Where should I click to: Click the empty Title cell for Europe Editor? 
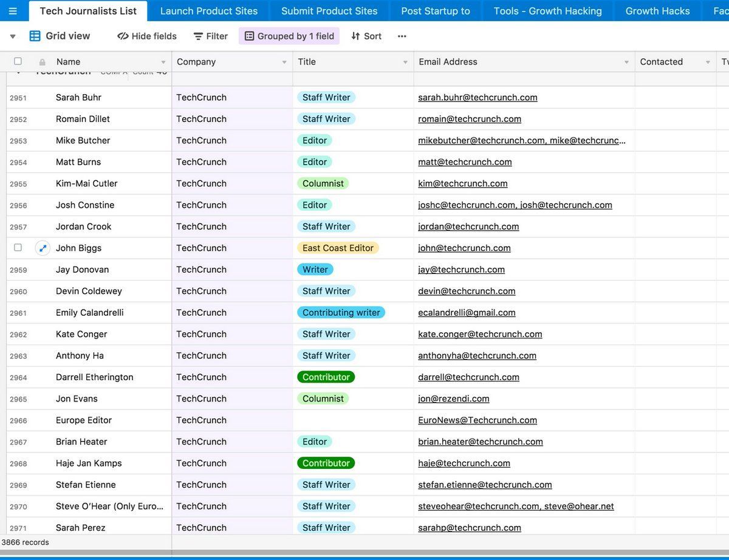coord(354,420)
